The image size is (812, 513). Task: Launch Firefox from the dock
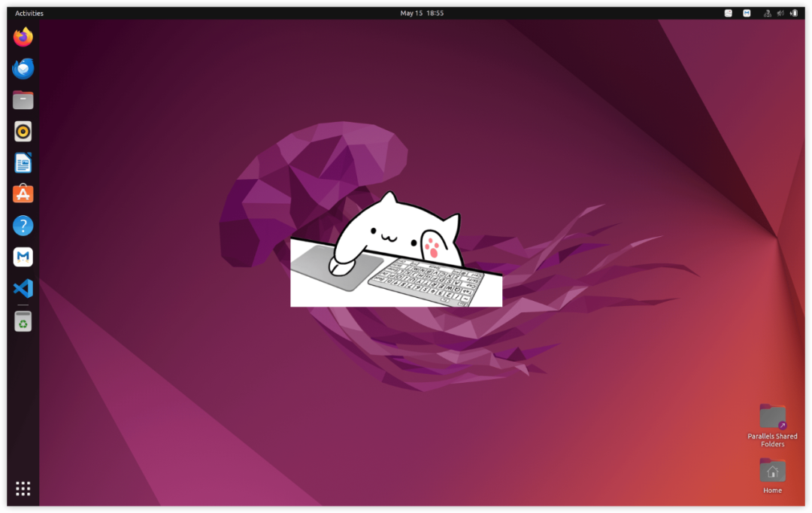[23, 37]
